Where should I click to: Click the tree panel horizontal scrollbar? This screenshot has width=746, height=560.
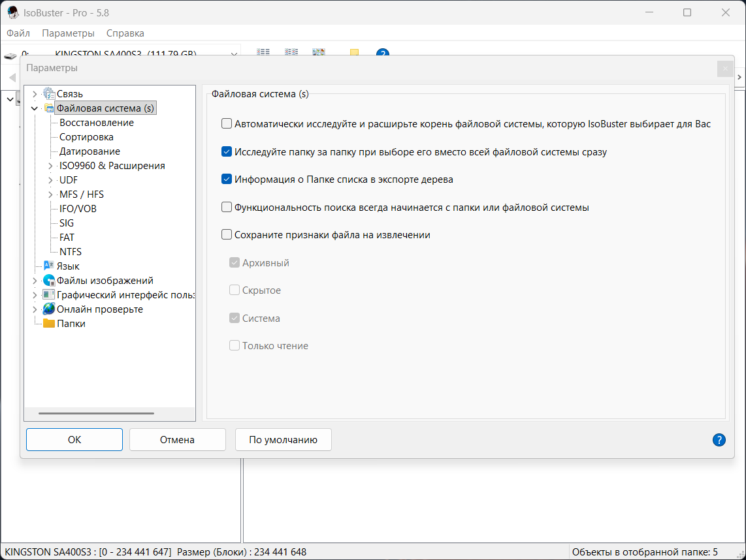(96, 414)
